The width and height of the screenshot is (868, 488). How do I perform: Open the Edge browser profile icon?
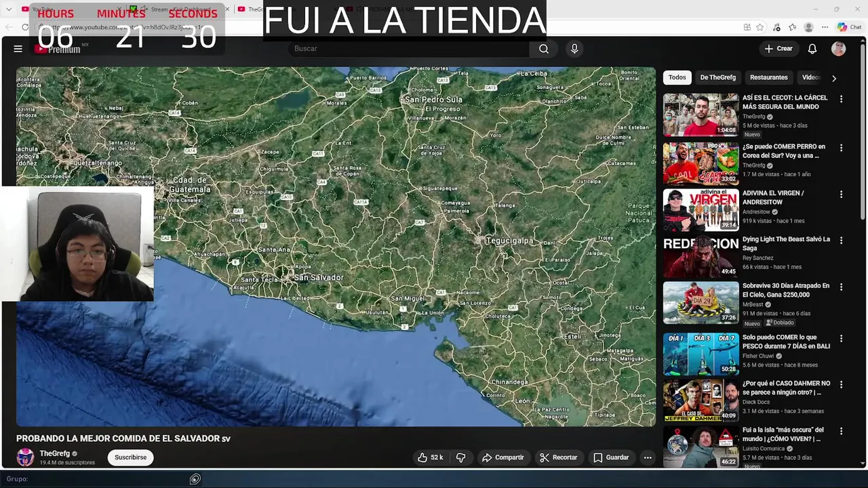coord(808,27)
